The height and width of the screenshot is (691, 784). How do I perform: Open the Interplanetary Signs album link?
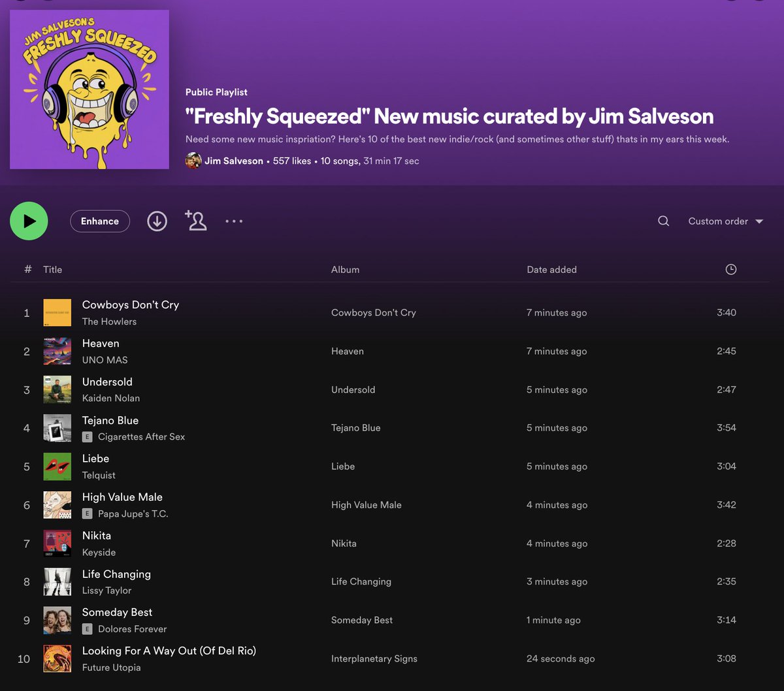(374, 659)
